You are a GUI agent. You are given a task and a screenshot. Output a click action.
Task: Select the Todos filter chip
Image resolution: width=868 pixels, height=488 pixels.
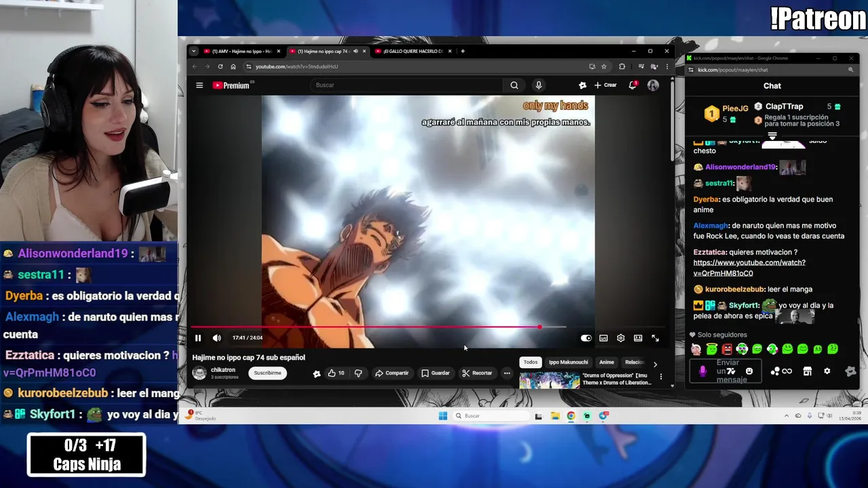[x=530, y=363]
